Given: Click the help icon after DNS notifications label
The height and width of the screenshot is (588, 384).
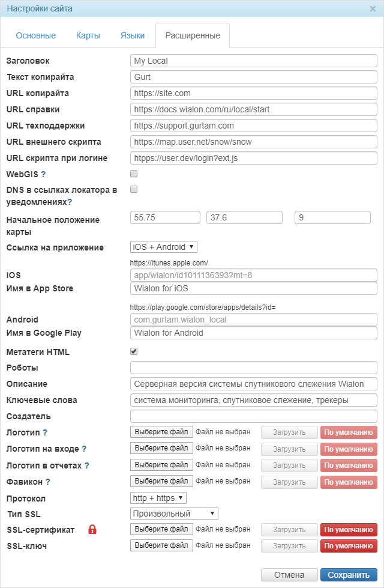Looking at the screenshot, I should (x=70, y=202).
